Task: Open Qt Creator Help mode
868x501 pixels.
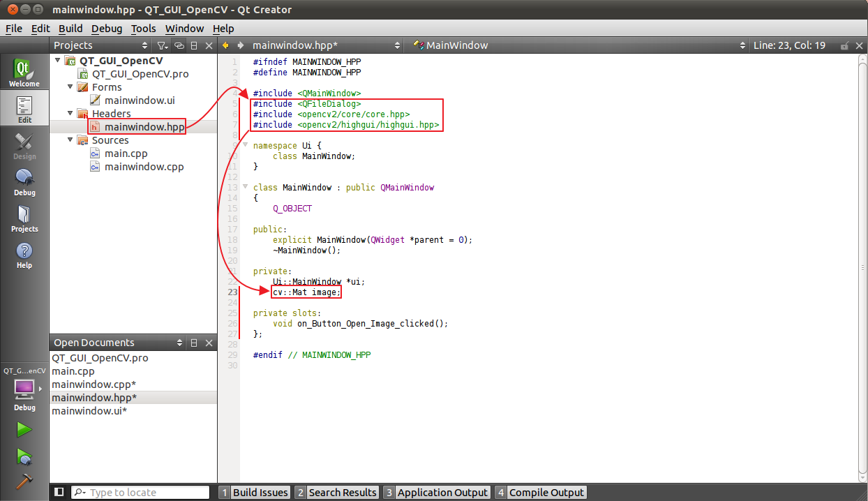Action: coord(24,256)
